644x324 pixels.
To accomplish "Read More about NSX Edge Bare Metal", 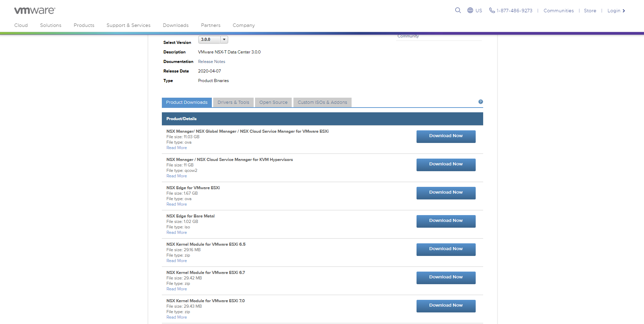I will pos(176,232).
